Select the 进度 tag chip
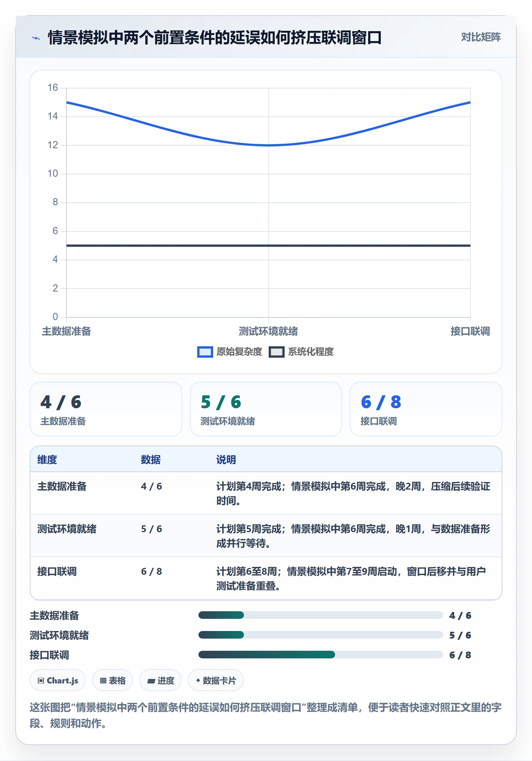The image size is (532, 761). pyautogui.click(x=160, y=680)
